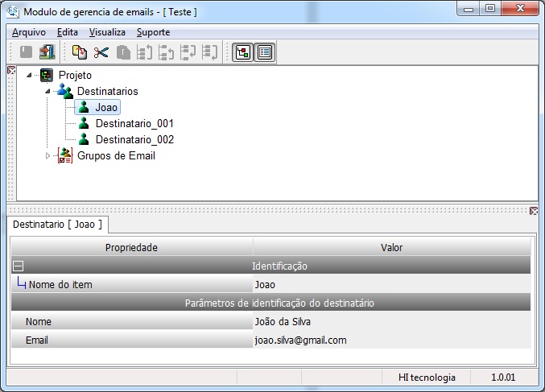Select the Destinatario_002 person icon
The height and width of the screenshot is (392, 545).
click(x=84, y=139)
